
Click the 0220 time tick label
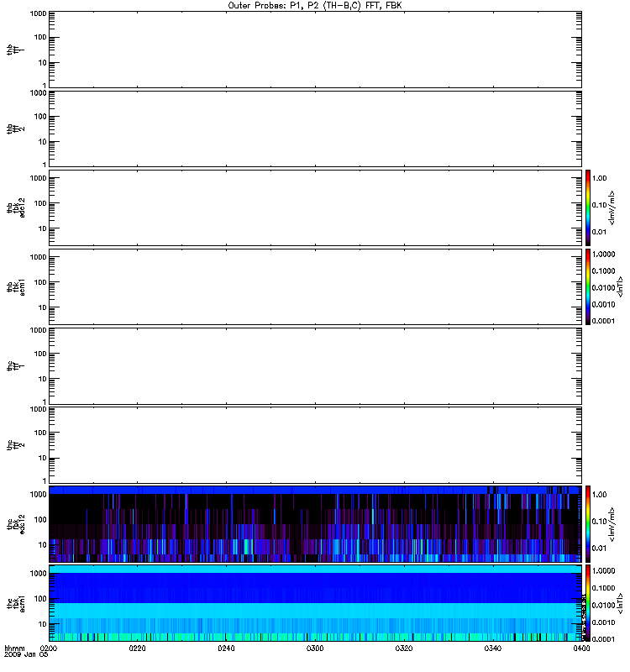(x=137, y=648)
